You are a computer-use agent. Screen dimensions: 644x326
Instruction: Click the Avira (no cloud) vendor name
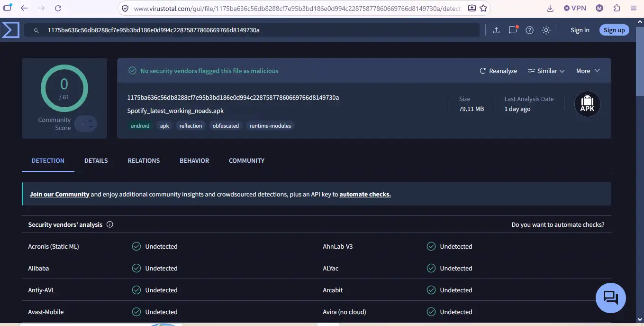tap(345, 312)
